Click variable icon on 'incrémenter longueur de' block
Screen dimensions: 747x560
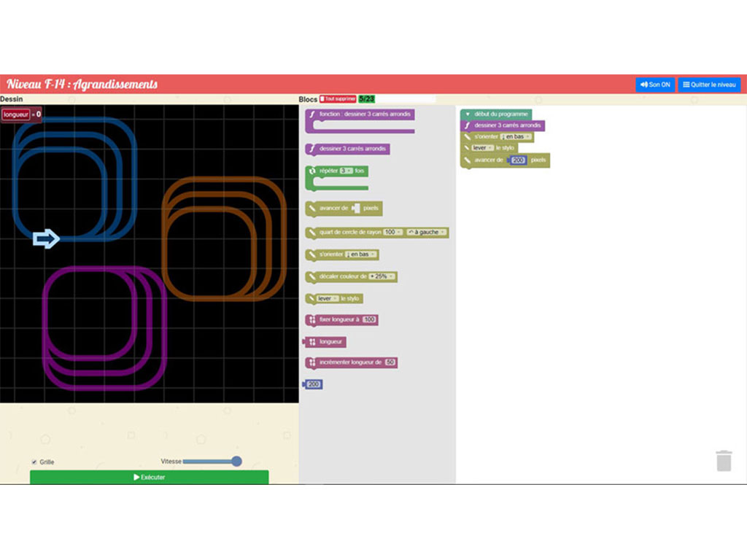[312, 362]
